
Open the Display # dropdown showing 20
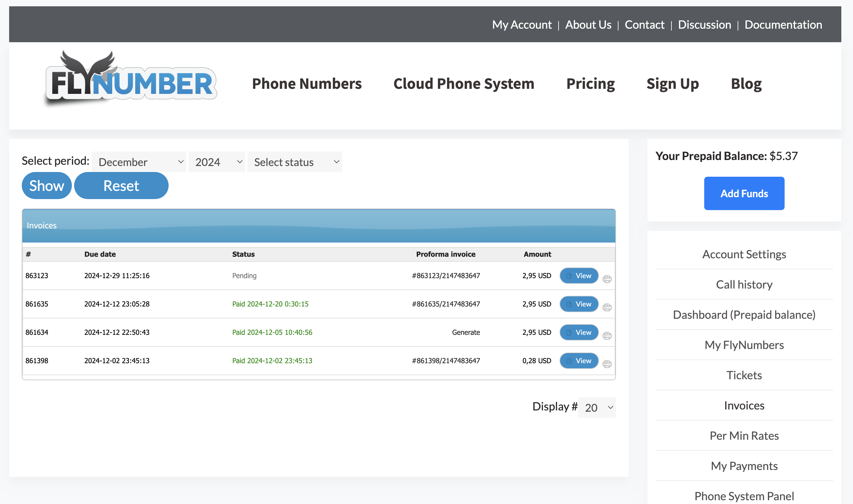point(597,407)
